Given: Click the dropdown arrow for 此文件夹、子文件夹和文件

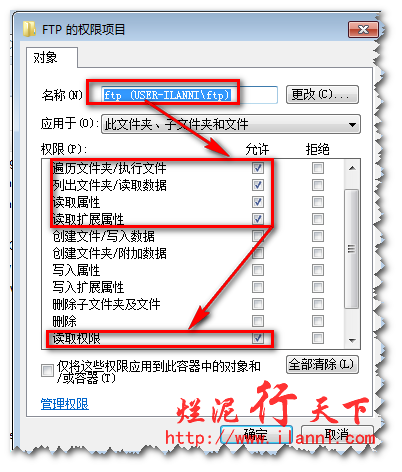Looking at the screenshot, I should coord(352,125).
